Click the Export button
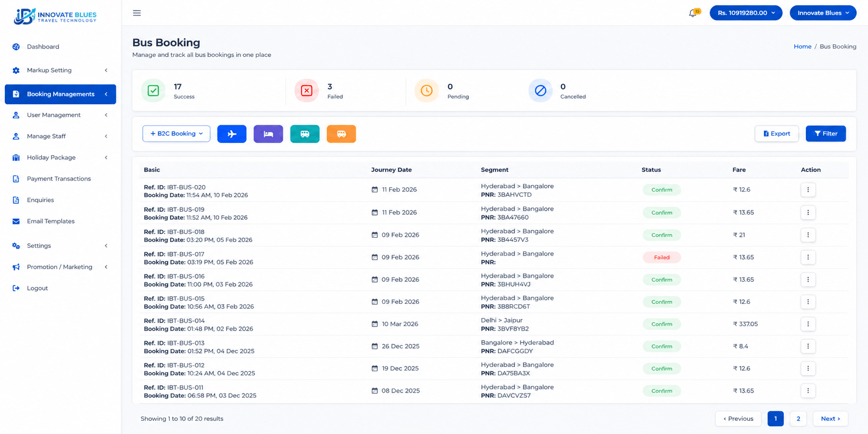Image resolution: width=868 pixels, height=434 pixels. pos(777,134)
